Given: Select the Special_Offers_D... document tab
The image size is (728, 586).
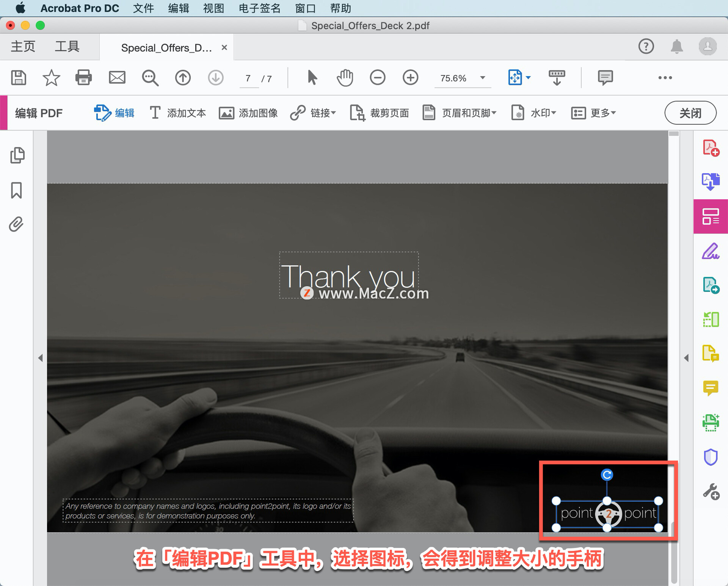Looking at the screenshot, I should click(166, 48).
